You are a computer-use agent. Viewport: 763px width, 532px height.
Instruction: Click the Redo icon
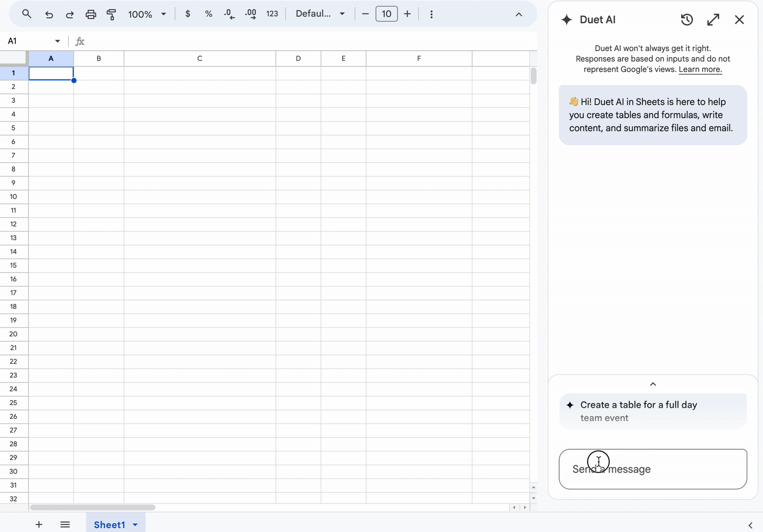pyautogui.click(x=69, y=14)
